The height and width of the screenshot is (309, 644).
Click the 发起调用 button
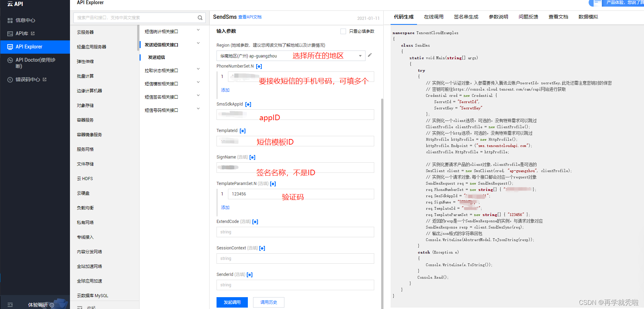tap(232, 302)
